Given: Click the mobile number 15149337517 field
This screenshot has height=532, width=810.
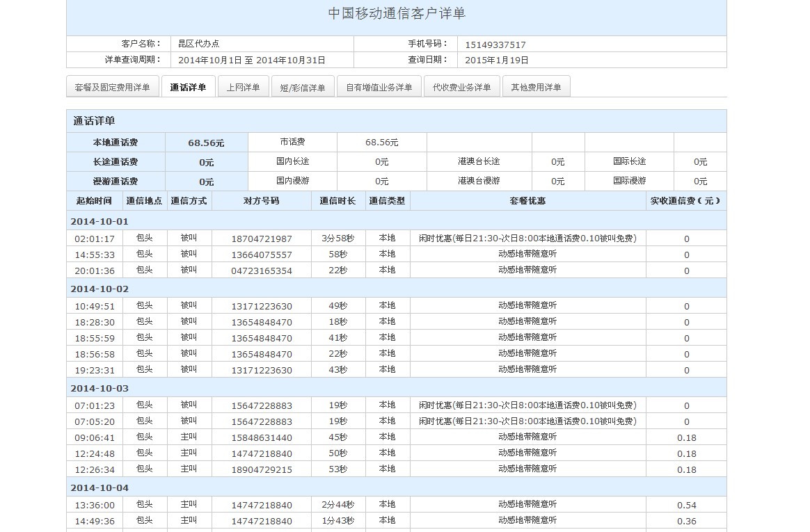Looking at the screenshot, I should (495, 45).
